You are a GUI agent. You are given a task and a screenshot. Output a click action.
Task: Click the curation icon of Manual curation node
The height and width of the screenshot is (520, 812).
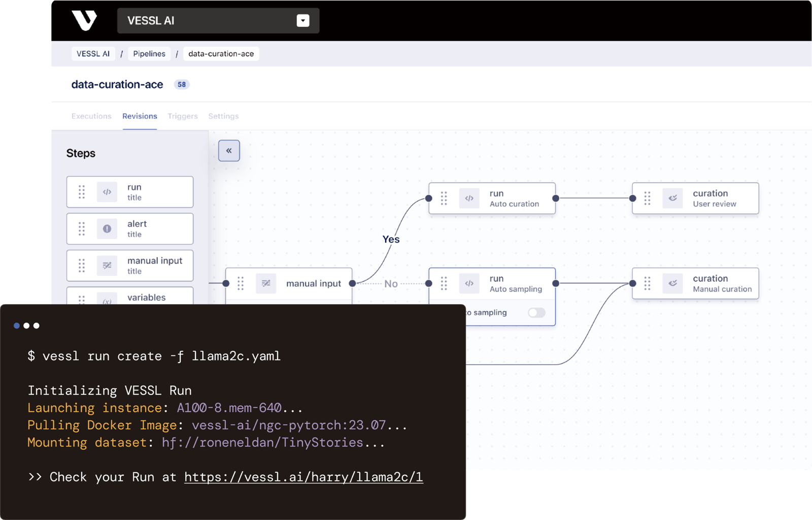point(673,283)
